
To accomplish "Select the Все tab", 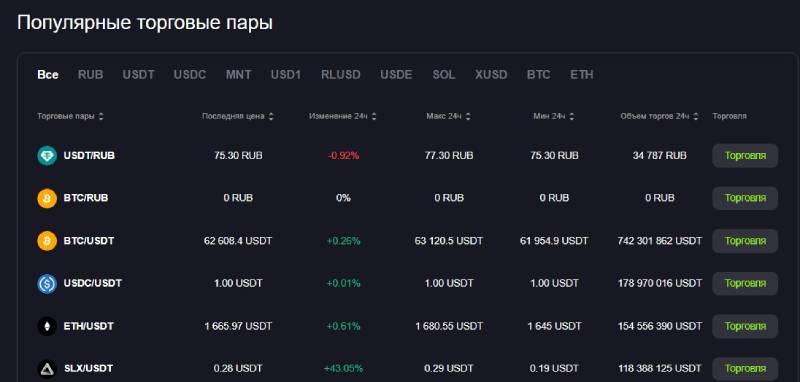I will (x=48, y=75).
